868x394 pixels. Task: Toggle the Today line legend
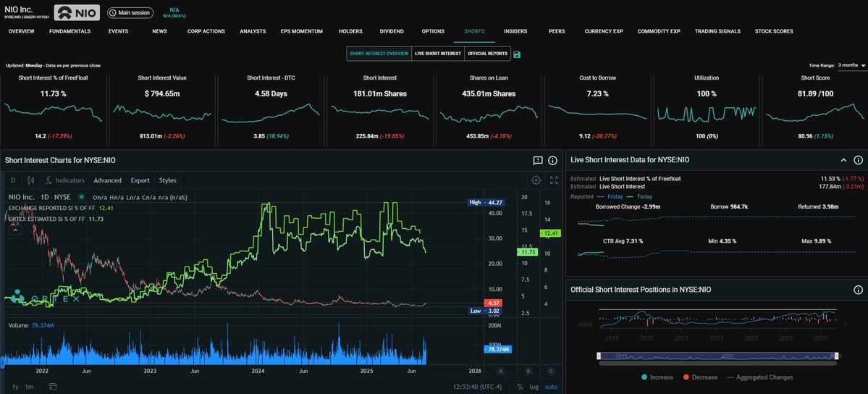coord(639,197)
